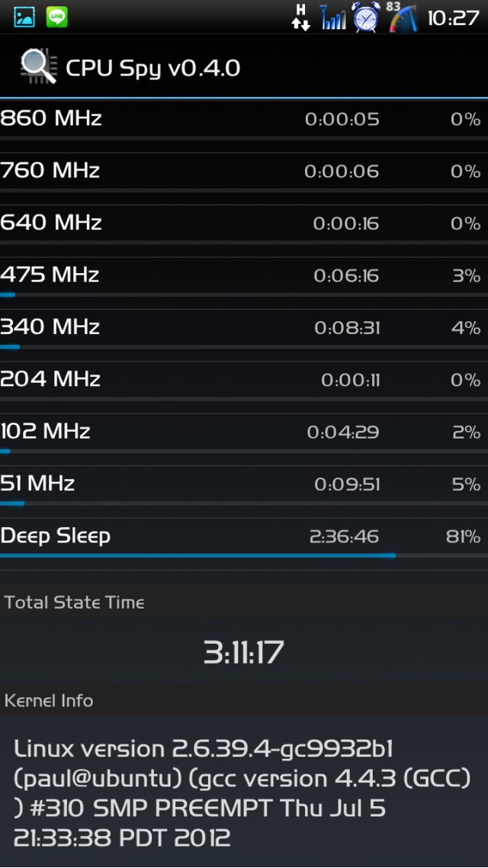Select the 860 MHz state row
This screenshot has width=488, height=868.
click(x=244, y=126)
